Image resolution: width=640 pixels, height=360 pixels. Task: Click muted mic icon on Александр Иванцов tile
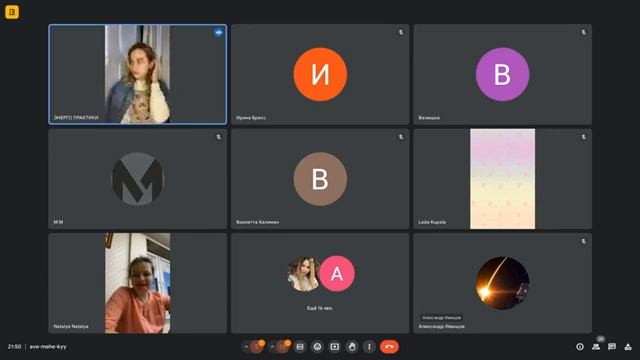pyautogui.click(x=583, y=241)
